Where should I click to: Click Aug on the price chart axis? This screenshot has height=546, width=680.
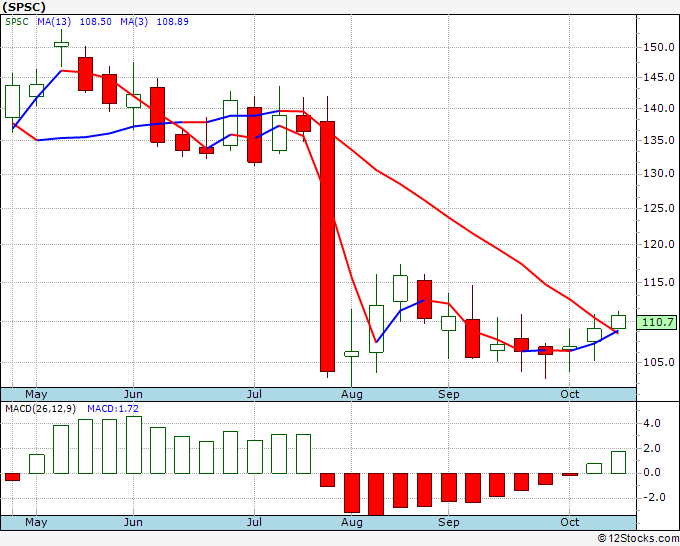(352, 394)
